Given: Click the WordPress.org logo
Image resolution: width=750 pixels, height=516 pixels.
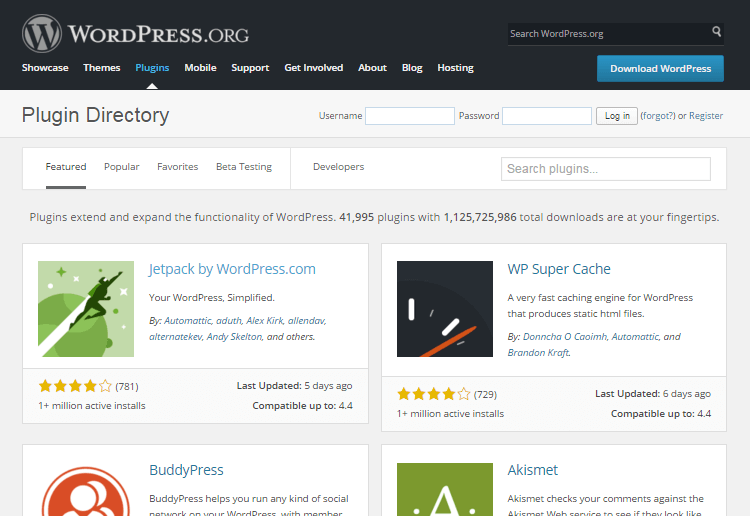Looking at the screenshot, I should tap(136, 33).
